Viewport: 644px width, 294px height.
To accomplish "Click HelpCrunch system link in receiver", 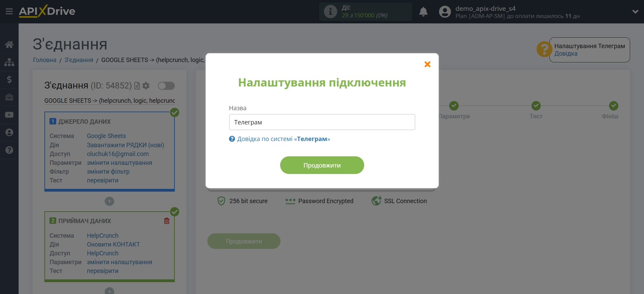I will click(x=103, y=236).
